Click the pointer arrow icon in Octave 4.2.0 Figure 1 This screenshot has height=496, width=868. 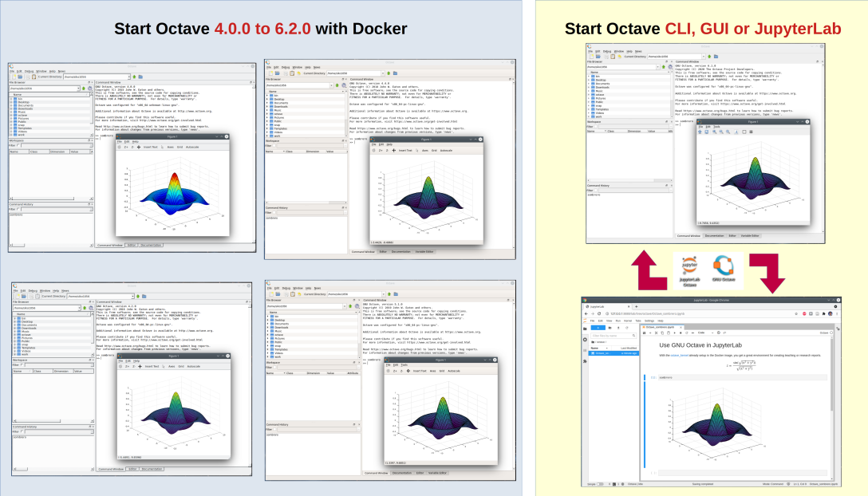click(163, 367)
